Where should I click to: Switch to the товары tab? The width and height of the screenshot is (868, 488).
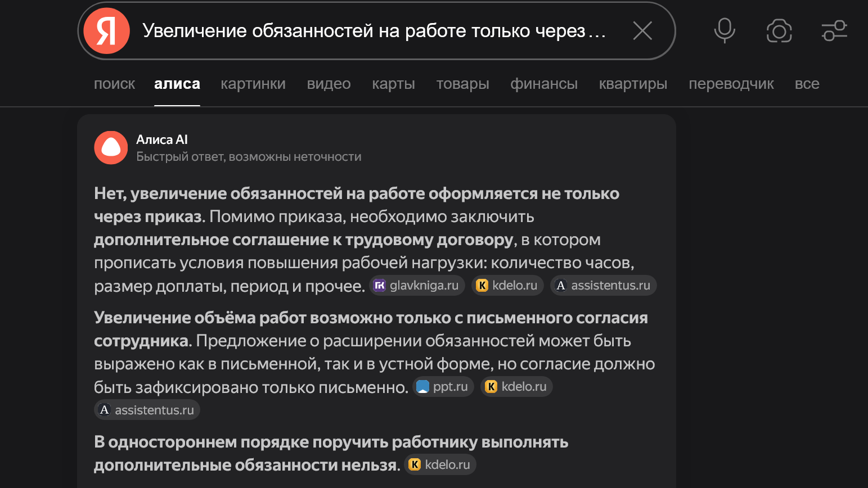462,84
